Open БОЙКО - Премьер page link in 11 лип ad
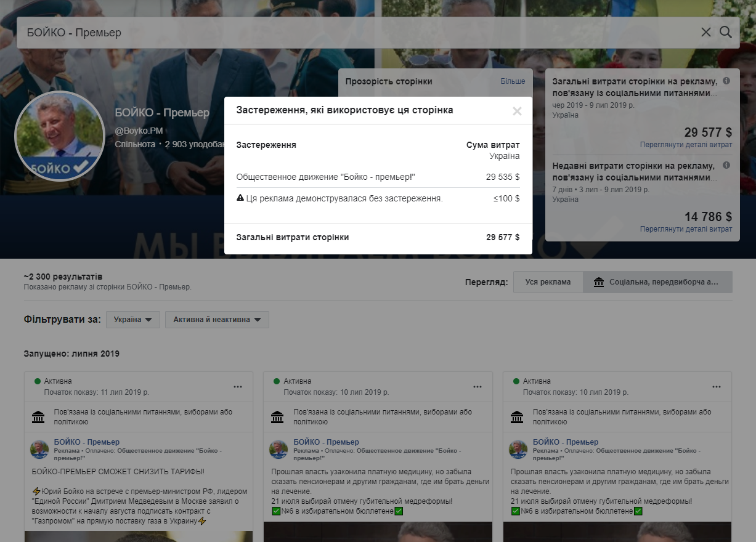The image size is (756, 542). (x=87, y=442)
